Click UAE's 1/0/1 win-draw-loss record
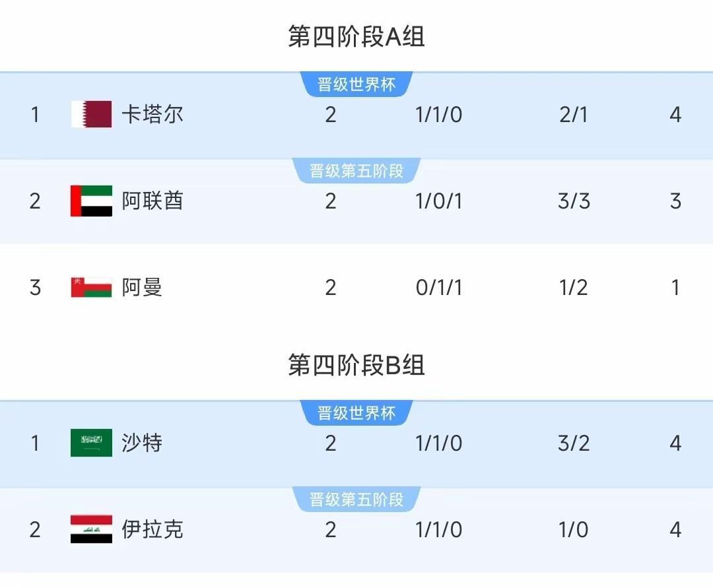This screenshot has height=588, width=713. [439, 201]
